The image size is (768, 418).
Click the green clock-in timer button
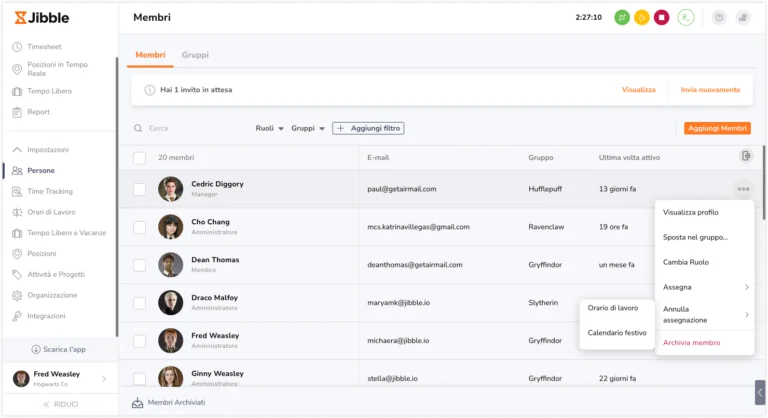[622, 18]
